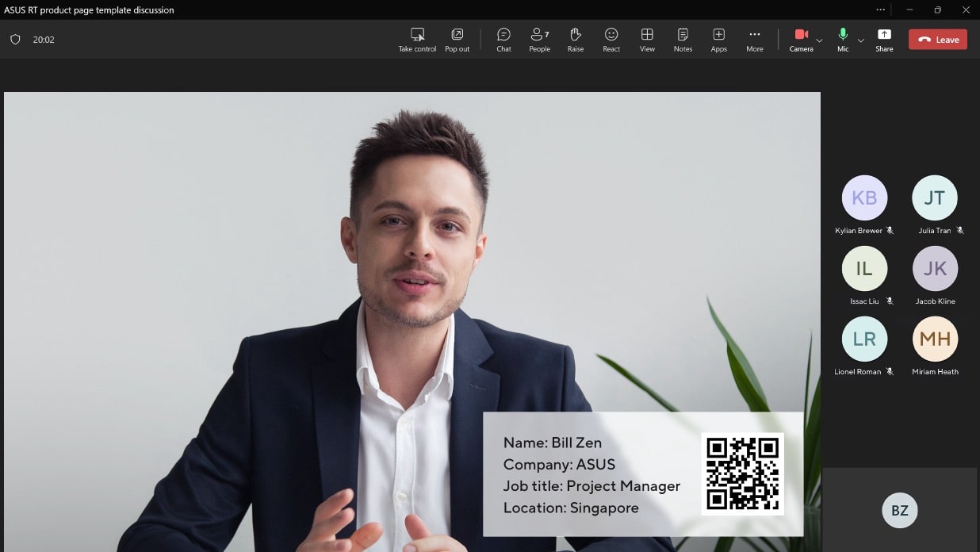Click Julia Tran's muted mic icon
Viewport: 980px width, 552px height.
click(x=959, y=231)
